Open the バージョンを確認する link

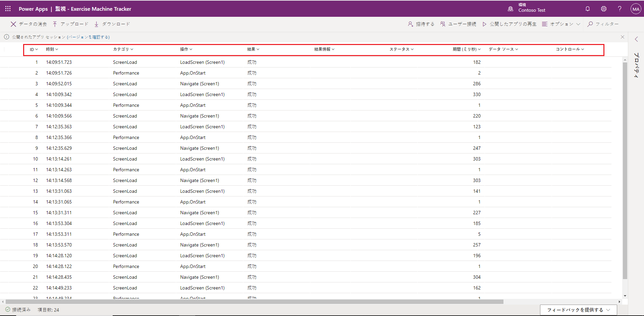tap(89, 37)
